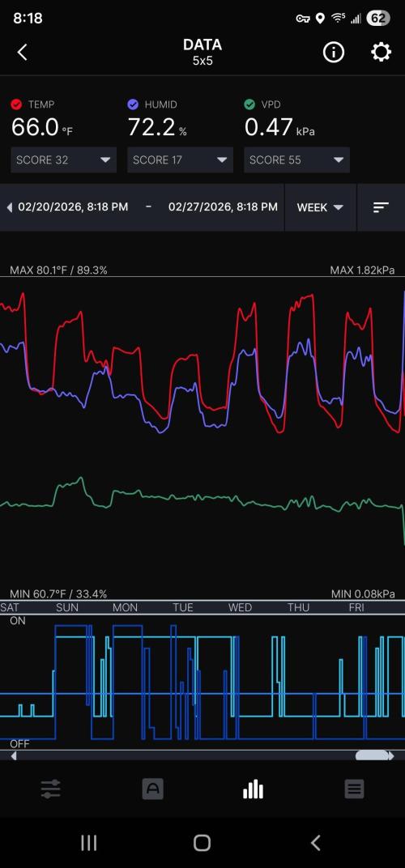Click the DATA 5x5 title

[202, 52]
